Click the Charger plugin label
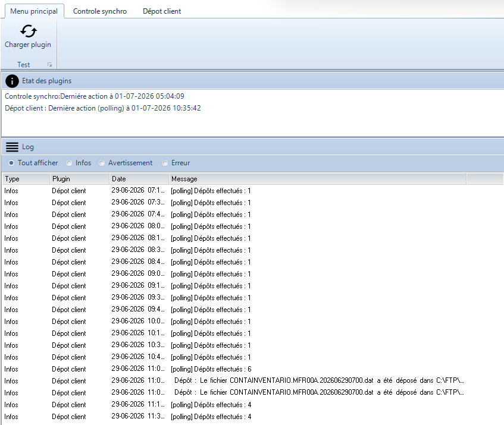The width and height of the screenshot is (504, 425). [x=28, y=45]
